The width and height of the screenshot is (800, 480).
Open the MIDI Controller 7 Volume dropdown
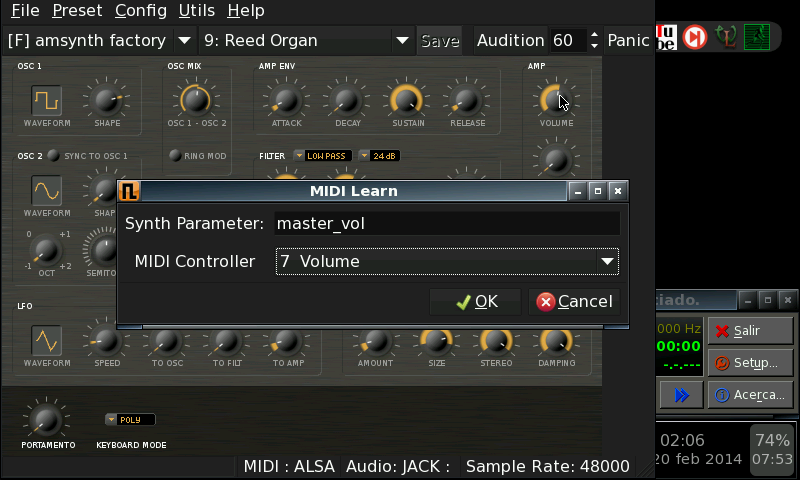coord(447,261)
